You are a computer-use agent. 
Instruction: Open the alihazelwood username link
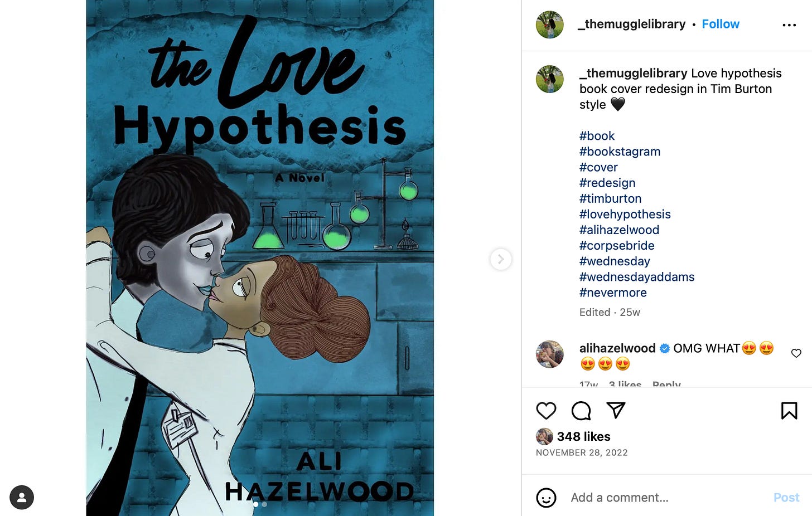(x=617, y=348)
